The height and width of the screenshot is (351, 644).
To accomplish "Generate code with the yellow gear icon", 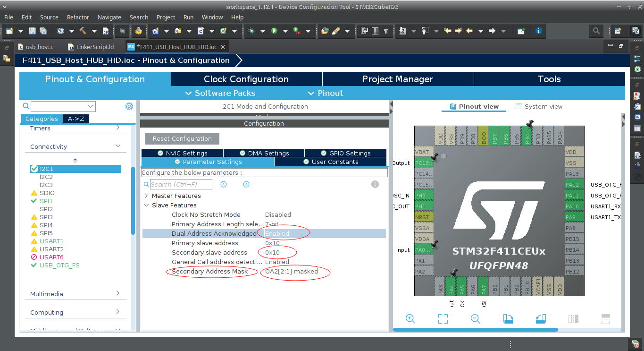I will 139,31.
